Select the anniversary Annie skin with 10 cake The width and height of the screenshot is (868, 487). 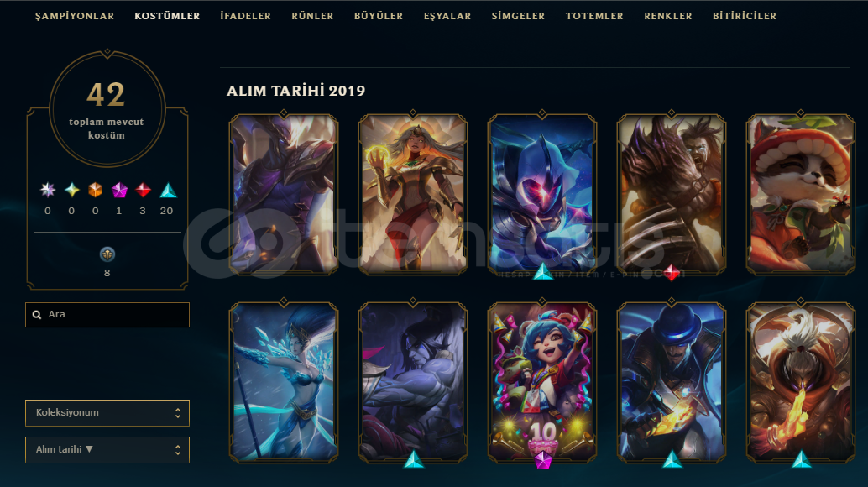542,382
